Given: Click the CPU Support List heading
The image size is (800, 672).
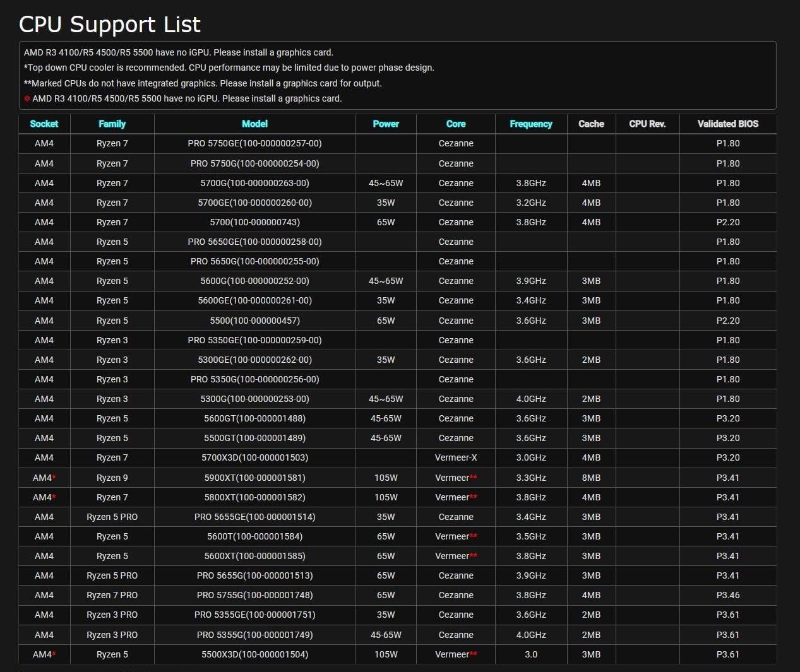Looking at the screenshot, I should coord(110,24).
